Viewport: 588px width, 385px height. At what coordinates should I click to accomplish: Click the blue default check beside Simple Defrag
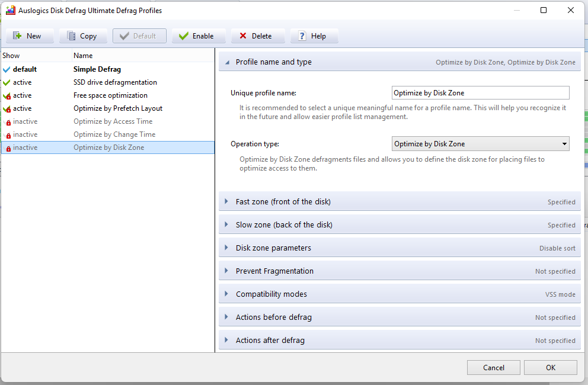click(7, 69)
